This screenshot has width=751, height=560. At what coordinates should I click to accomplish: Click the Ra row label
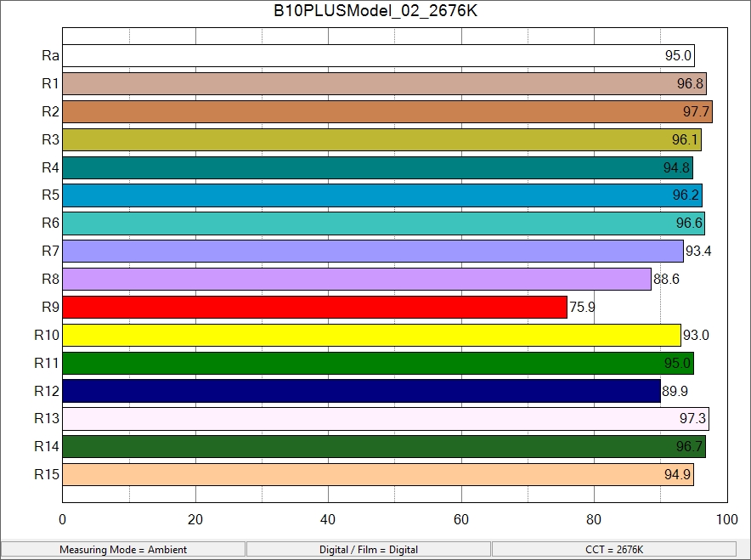pyautogui.click(x=50, y=56)
